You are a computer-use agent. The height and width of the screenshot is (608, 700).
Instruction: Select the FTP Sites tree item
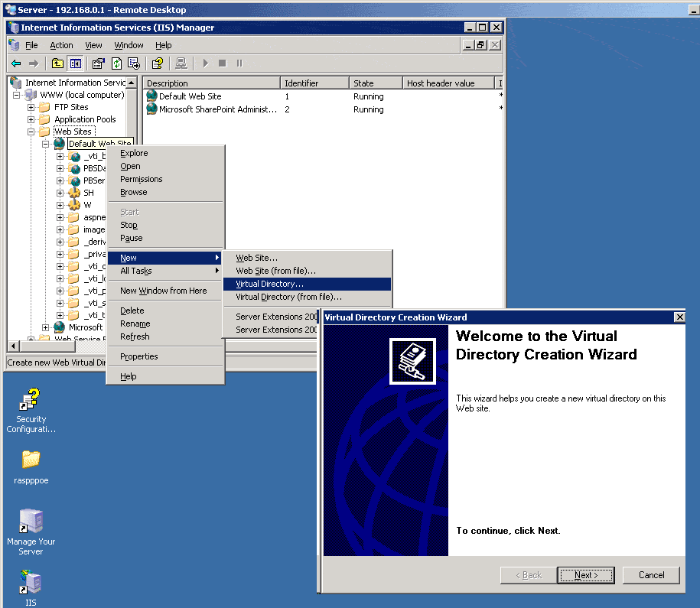[x=71, y=107]
